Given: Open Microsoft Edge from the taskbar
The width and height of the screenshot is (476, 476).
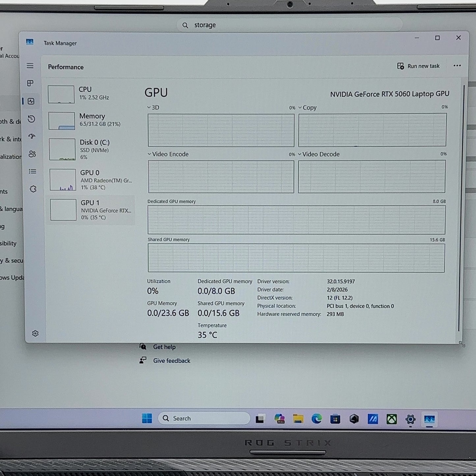Looking at the screenshot, I should (x=317, y=419).
